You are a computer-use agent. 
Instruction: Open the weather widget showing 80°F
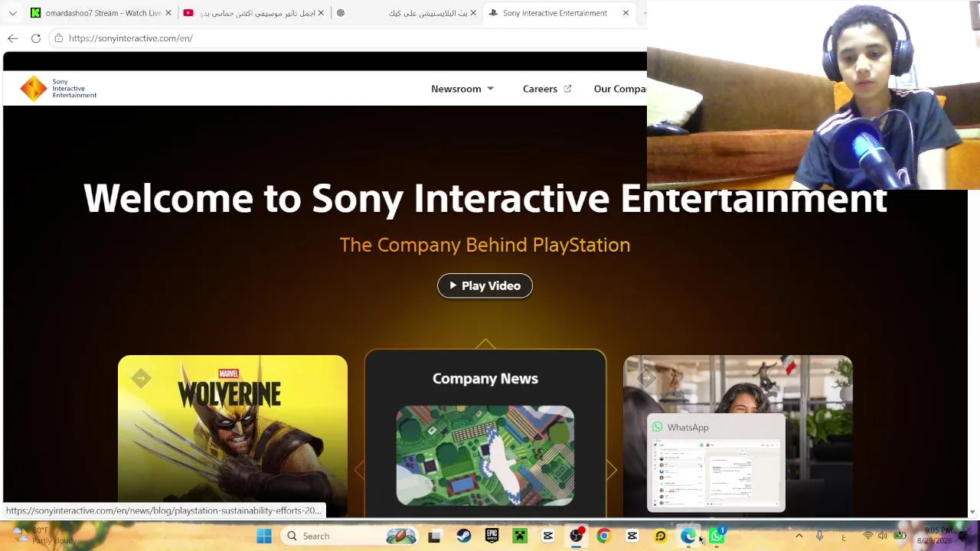[x=44, y=536]
